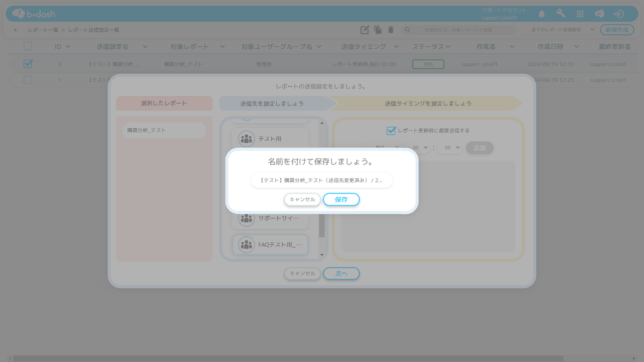Click the save name text field
The image size is (644, 362).
[321, 180]
